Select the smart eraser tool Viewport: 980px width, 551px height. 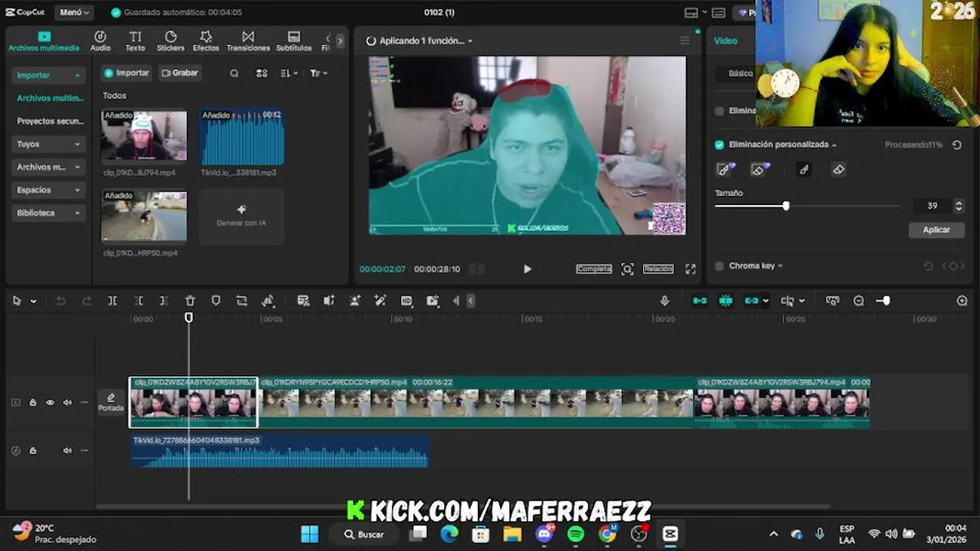tap(759, 169)
